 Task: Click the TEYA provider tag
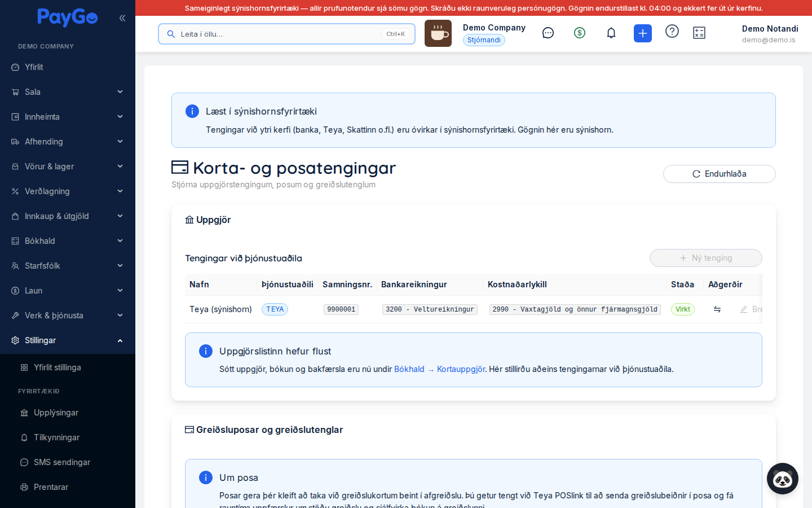275,309
